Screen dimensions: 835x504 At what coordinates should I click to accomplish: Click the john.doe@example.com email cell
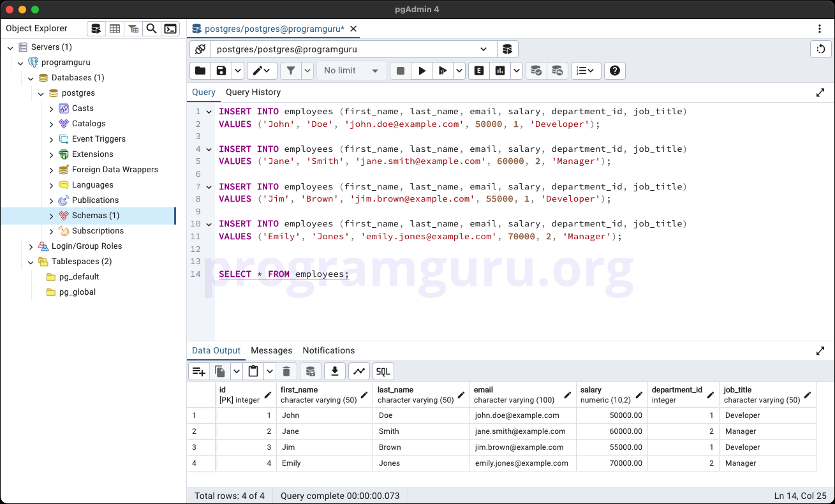[523, 415]
